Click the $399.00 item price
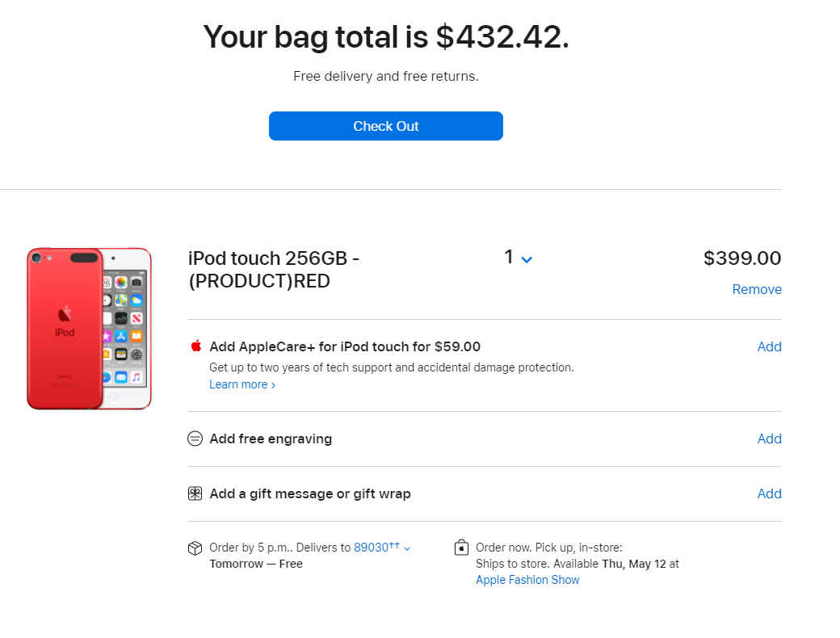This screenshot has height=638, width=840. 742,258
